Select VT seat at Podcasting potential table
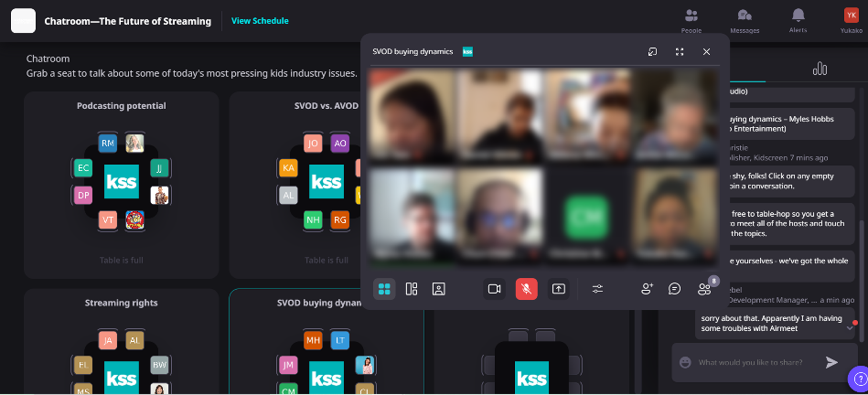The width and height of the screenshot is (868, 395). 108,220
